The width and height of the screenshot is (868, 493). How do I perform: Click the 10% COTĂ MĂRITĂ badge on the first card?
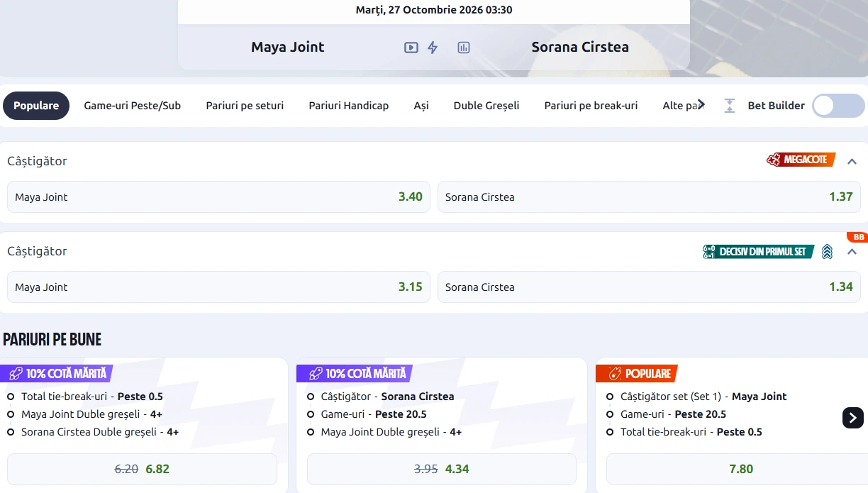[x=56, y=373]
